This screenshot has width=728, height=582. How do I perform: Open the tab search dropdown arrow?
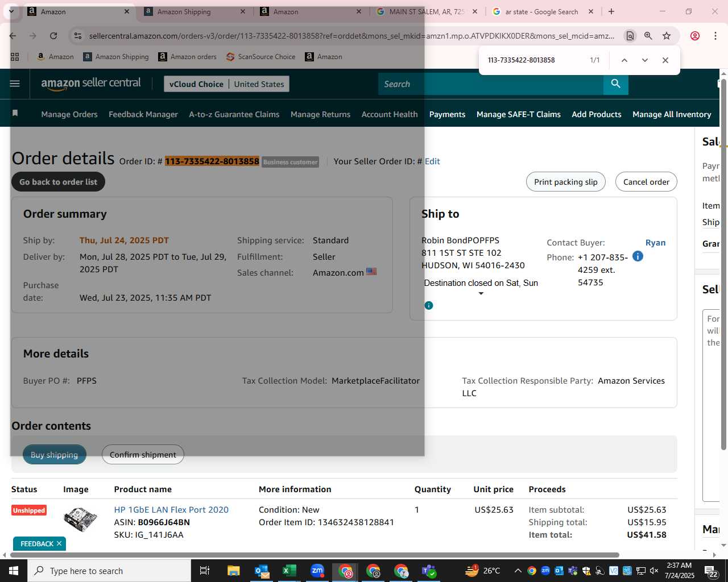point(11,11)
